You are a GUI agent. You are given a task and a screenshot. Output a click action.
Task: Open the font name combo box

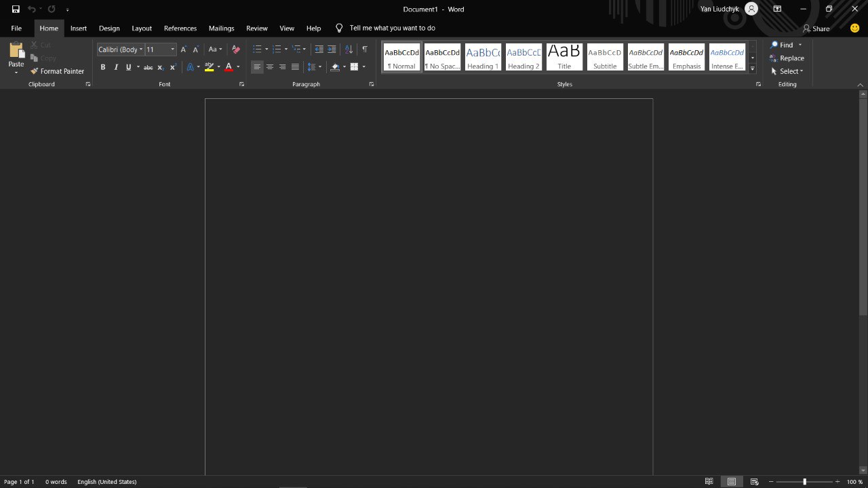(120, 49)
